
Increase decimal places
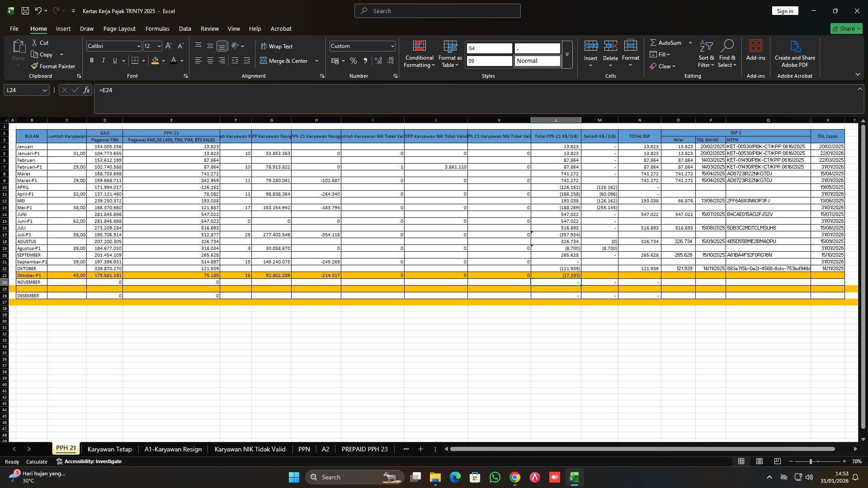click(378, 61)
